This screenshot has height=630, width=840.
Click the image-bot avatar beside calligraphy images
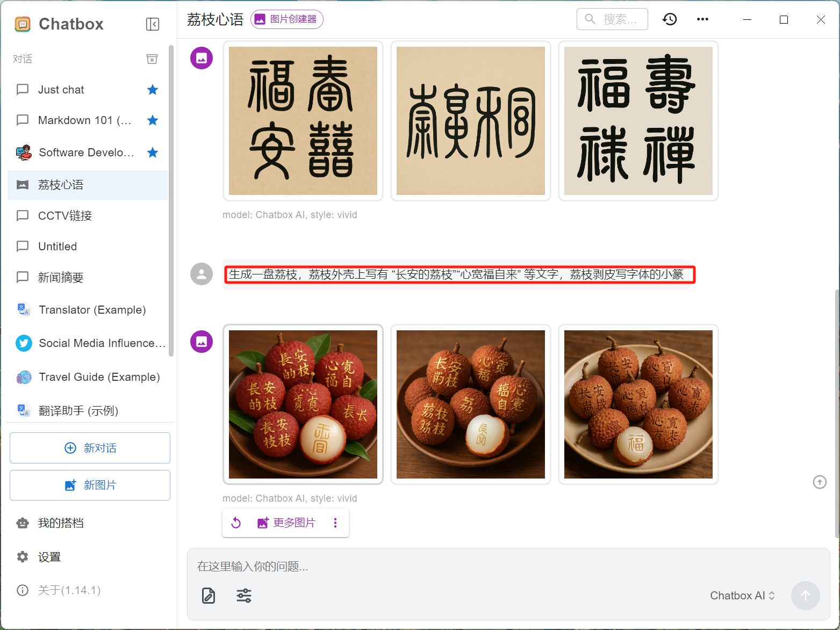point(202,58)
